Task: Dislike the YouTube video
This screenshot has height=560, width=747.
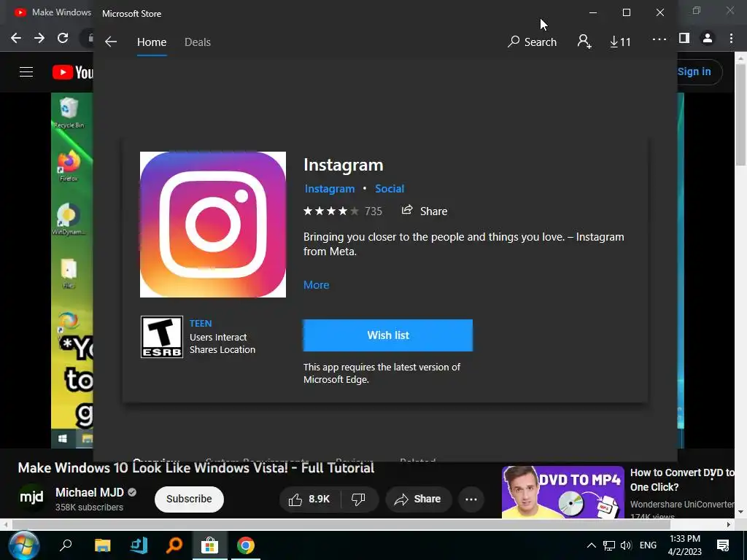Action: [x=358, y=499]
